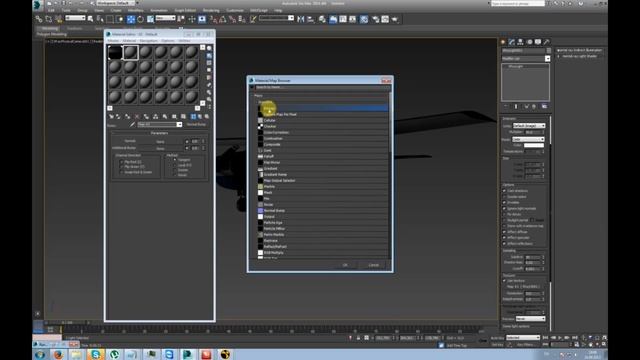The width and height of the screenshot is (640, 360).
Task: Pick material from object eyedropper
Action: tap(132, 124)
